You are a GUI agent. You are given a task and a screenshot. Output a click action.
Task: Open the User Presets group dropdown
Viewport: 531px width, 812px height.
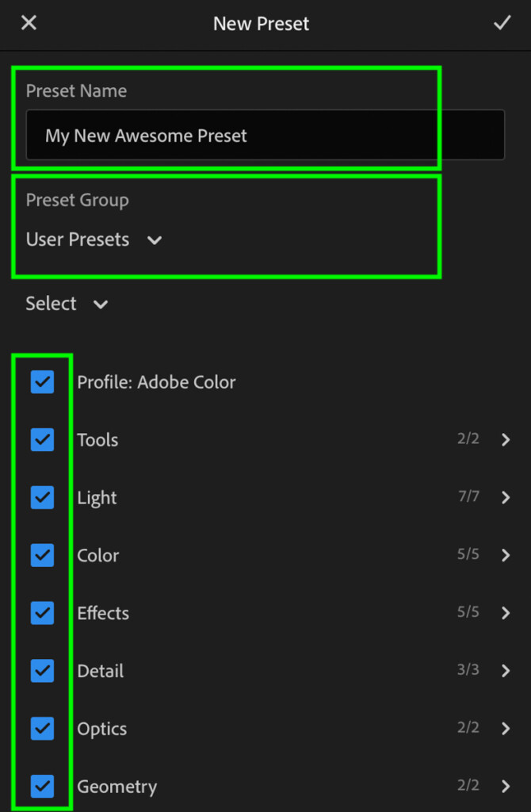pos(94,239)
